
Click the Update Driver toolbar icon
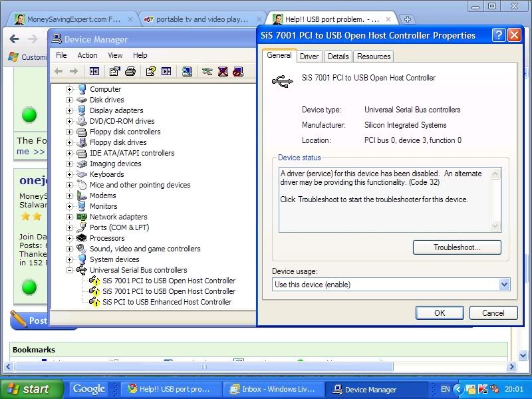[207, 71]
